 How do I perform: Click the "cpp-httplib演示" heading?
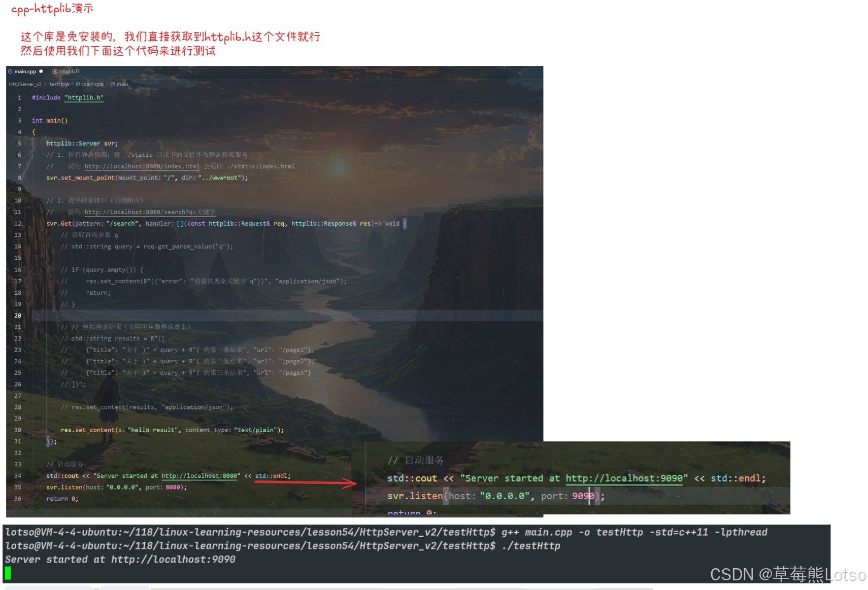[x=52, y=9]
